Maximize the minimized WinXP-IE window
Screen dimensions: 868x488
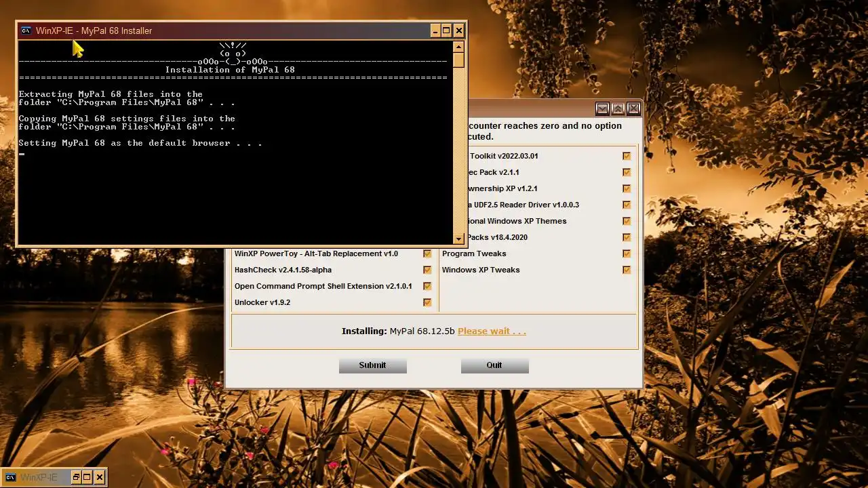87,477
